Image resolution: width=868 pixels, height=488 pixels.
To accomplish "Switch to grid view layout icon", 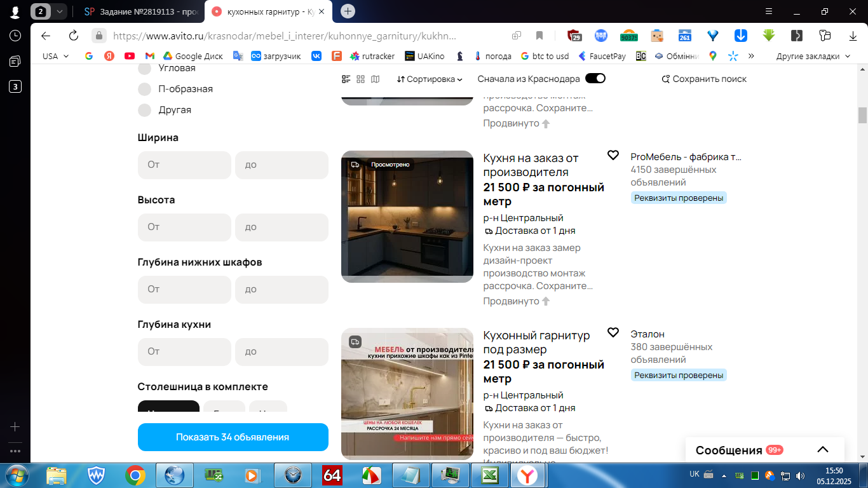I will pyautogui.click(x=361, y=79).
